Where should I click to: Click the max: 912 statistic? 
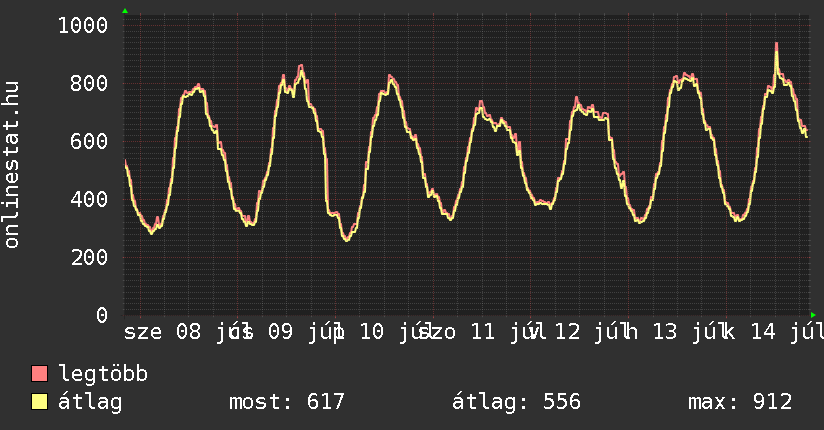(x=740, y=402)
